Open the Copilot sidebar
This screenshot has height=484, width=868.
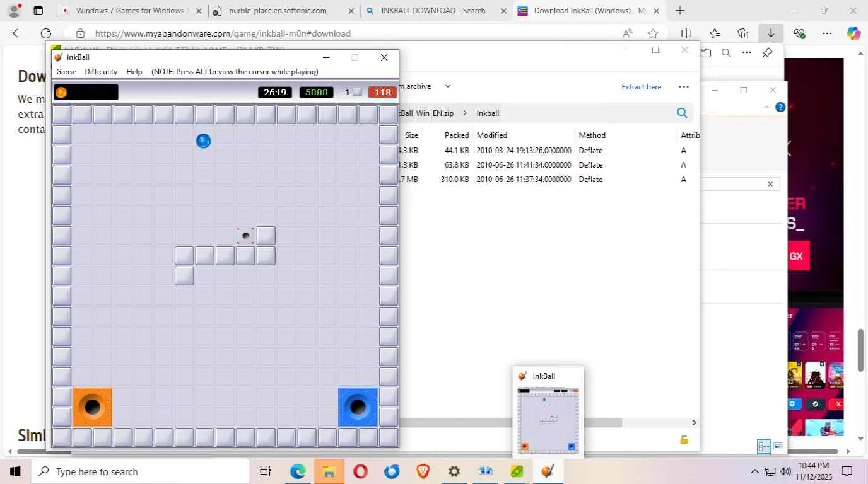click(853, 33)
